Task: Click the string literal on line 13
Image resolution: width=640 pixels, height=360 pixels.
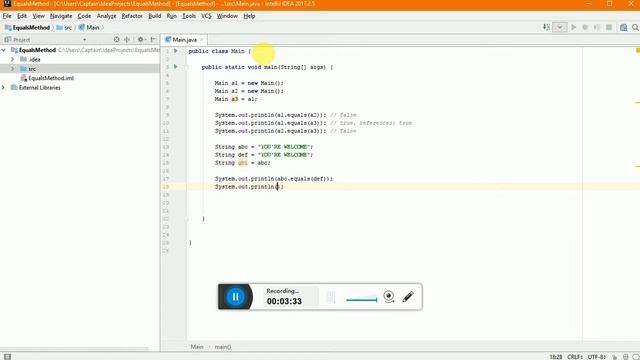Action: click(x=285, y=147)
